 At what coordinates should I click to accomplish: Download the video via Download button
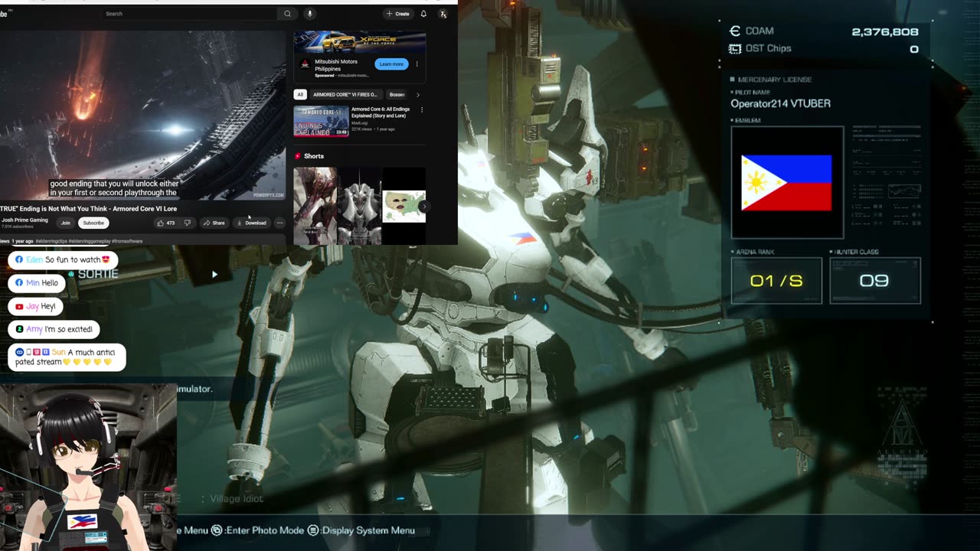251,223
